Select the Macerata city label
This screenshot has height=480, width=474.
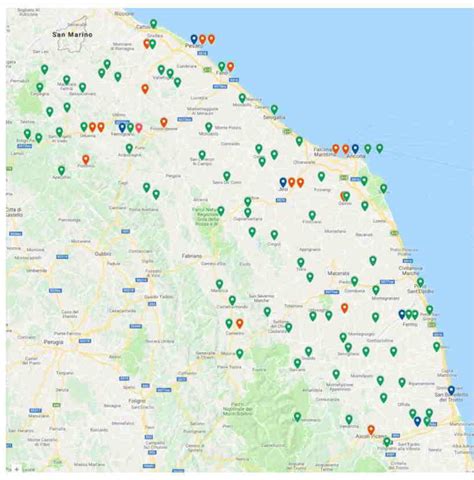click(x=338, y=273)
